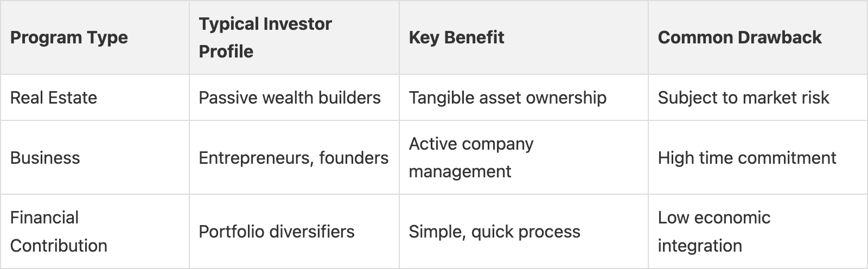This screenshot has width=868, height=269.
Task: Click the High time commitment cell
Action: click(747, 158)
